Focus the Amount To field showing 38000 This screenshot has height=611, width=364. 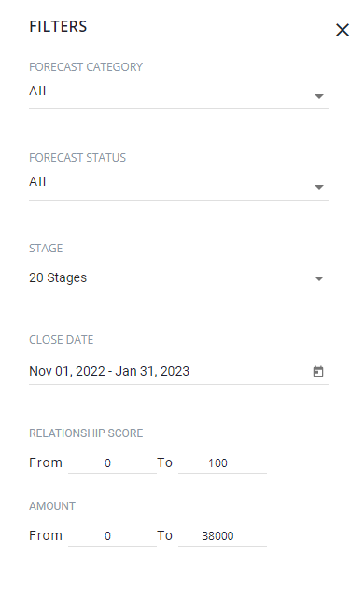(222, 536)
